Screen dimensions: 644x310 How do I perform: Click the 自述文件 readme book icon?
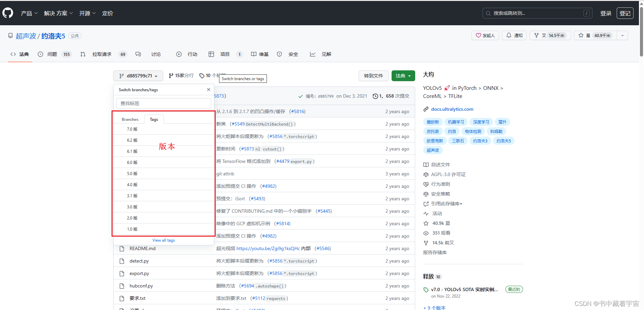pos(426,165)
